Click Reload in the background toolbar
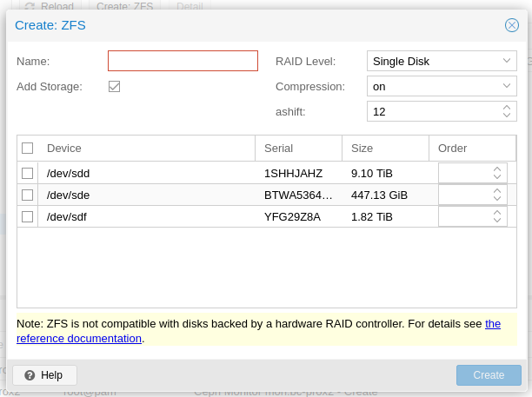The width and height of the screenshot is (532, 397). point(50,6)
